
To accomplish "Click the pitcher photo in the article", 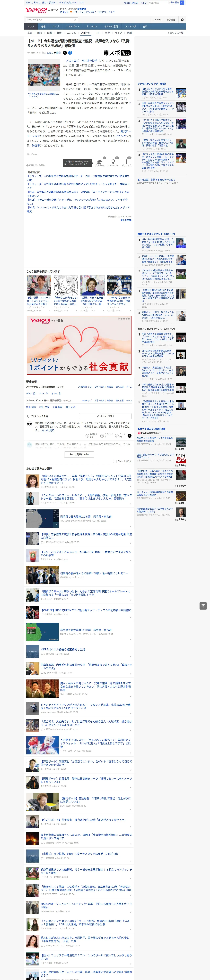I will [44, 75].
